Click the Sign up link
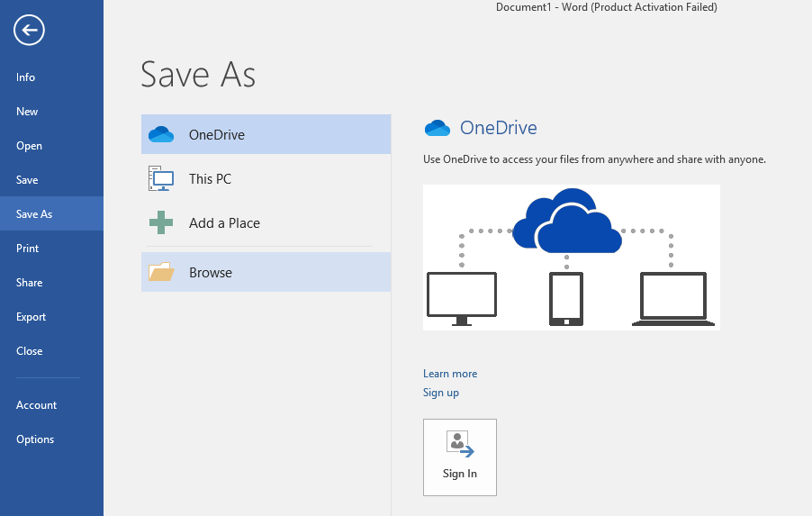The image size is (812, 516). tap(441, 393)
